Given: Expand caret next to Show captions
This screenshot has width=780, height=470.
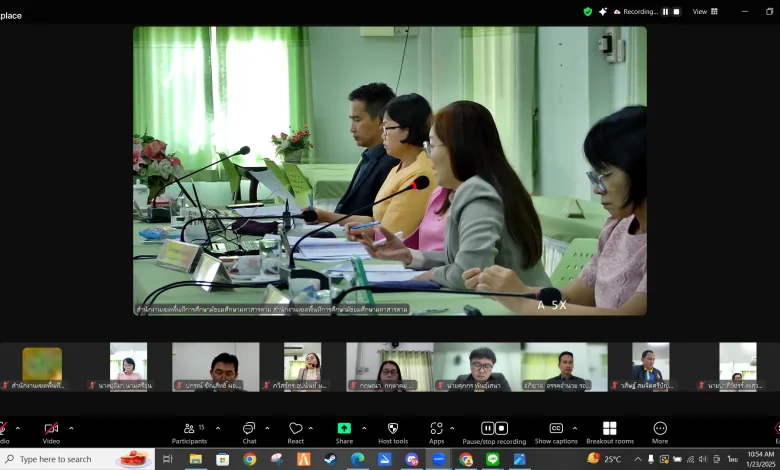Looking at the screenshot, I should 575,428.
